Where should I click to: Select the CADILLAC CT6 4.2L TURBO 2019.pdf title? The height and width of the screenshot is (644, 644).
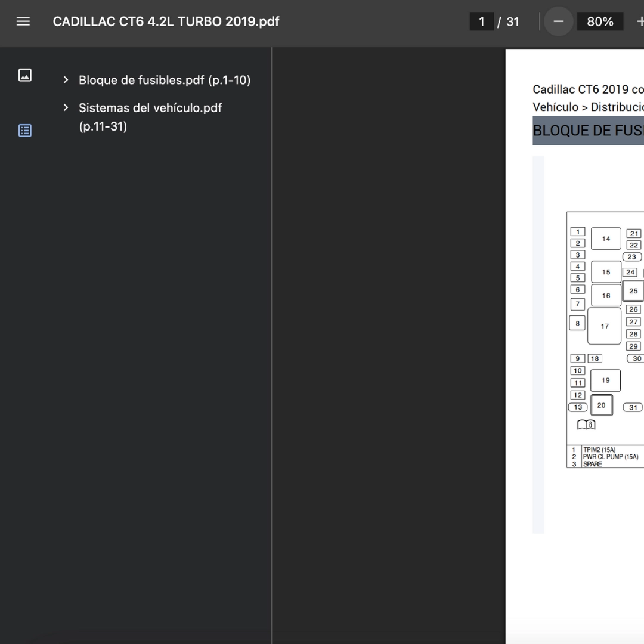click(166, 21)
